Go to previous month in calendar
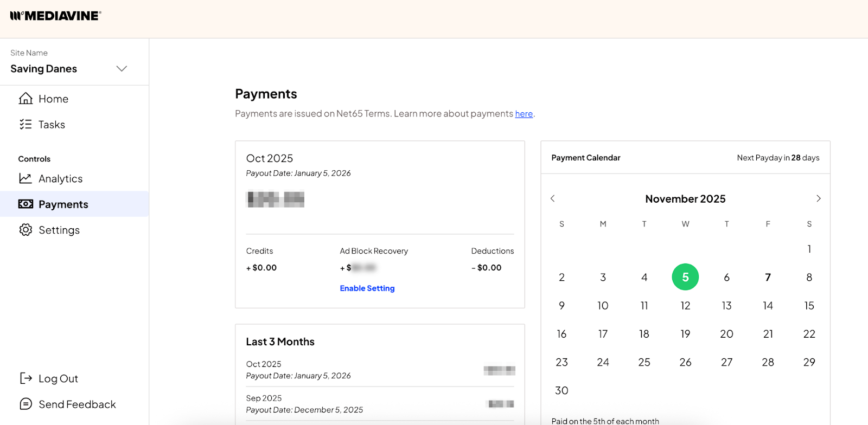This screenshot has width=868, height=425. pyautogui.click(x=553, y=198)
